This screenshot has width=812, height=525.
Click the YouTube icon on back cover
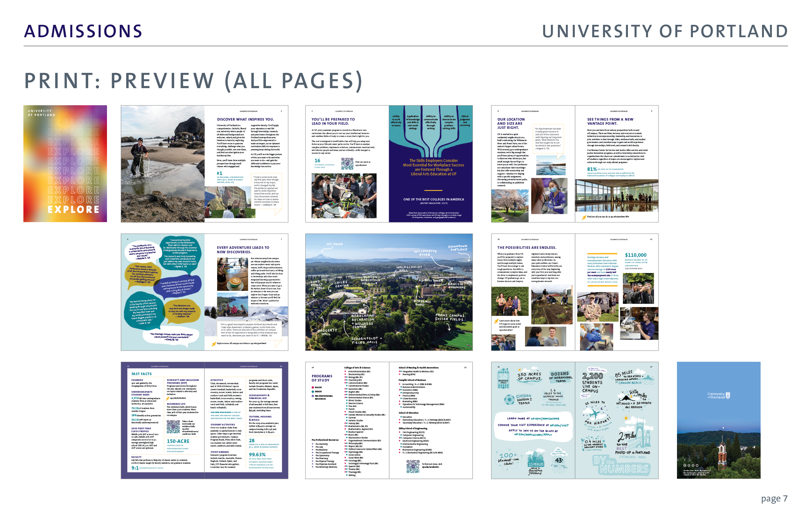(697, 465)
